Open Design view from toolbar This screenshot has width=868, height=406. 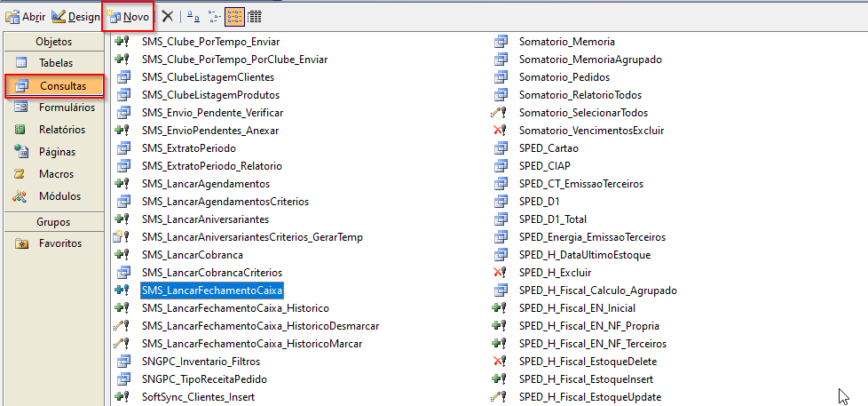point(75,16)
